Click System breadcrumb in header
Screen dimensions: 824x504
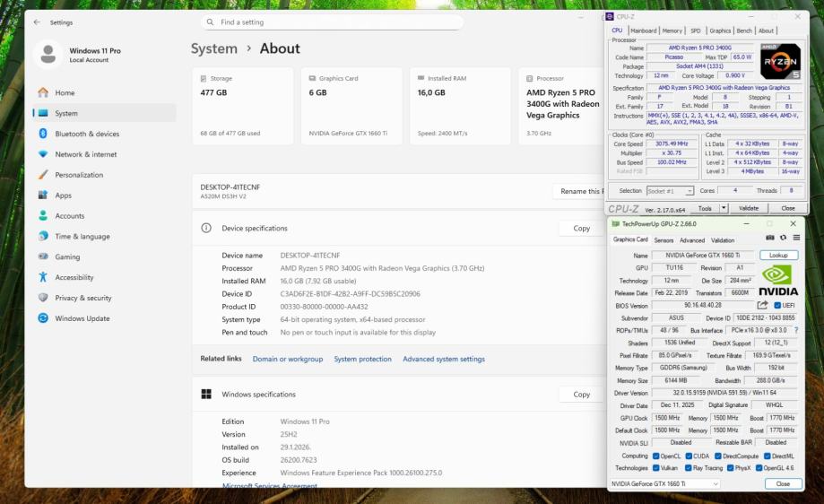pyautogui.click(x=214, y=48)
